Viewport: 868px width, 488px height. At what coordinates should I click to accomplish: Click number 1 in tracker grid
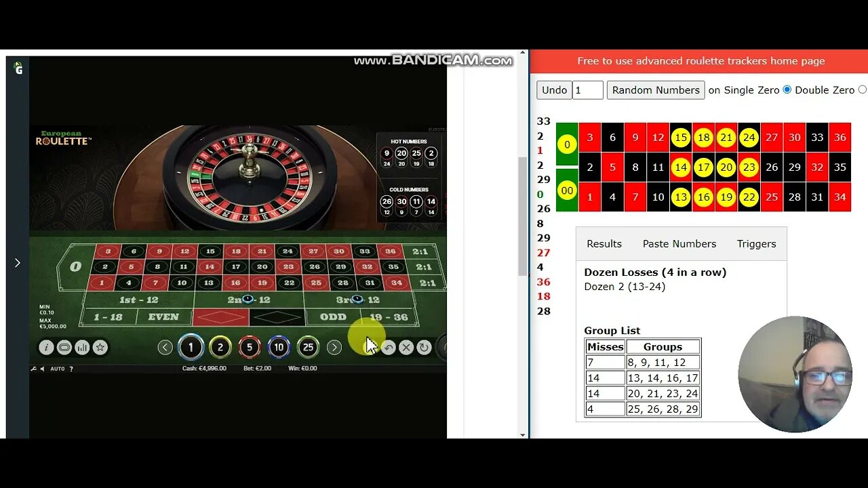tap(590, 197)
